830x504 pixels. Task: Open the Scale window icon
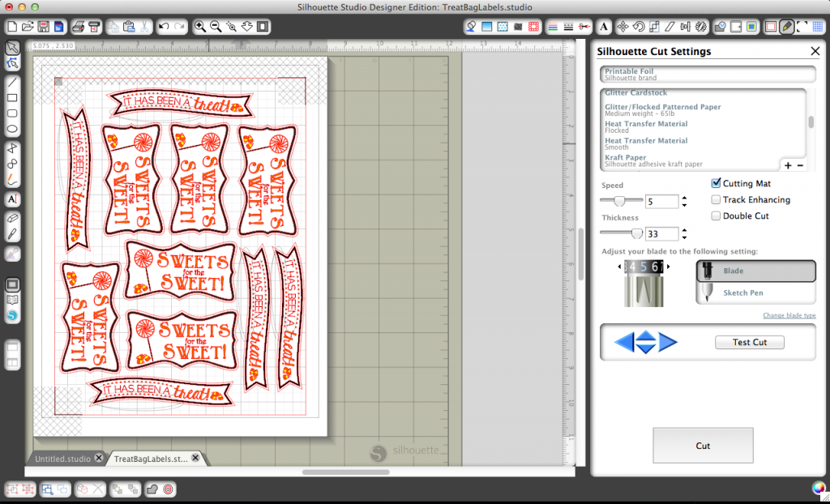tap(654, 27)
